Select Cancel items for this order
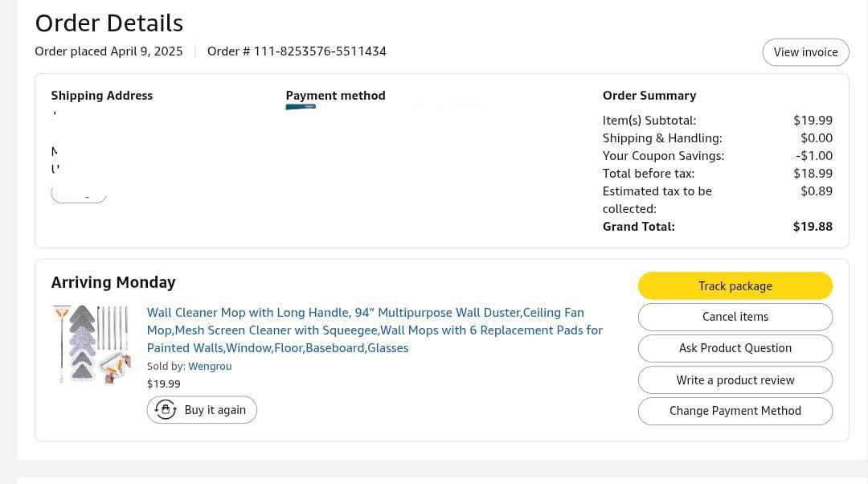Viewport: 868px width, 484px height. click(735, 317)
